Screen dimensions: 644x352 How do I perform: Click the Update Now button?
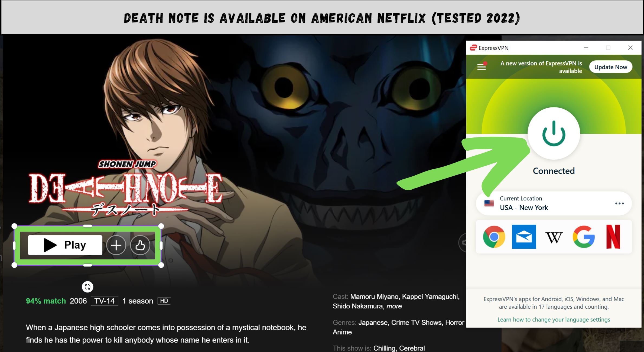pyautogui.click(x=610, y=67)
